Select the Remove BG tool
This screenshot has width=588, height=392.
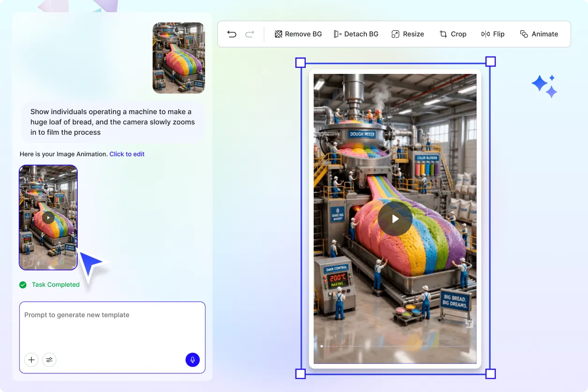298,34
